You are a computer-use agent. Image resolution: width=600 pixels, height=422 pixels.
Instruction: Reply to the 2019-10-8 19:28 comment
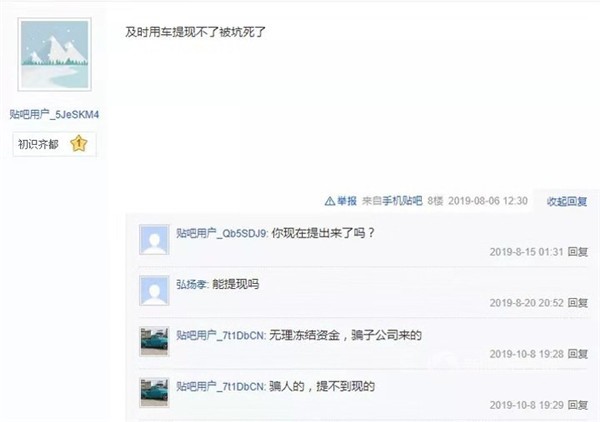tap(578, 354)
